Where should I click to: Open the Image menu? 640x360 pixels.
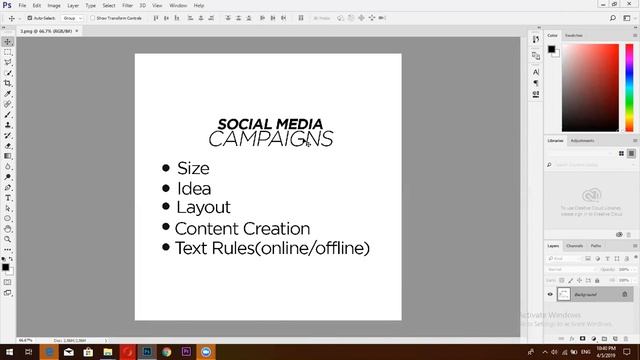click(x=54, y=6)
